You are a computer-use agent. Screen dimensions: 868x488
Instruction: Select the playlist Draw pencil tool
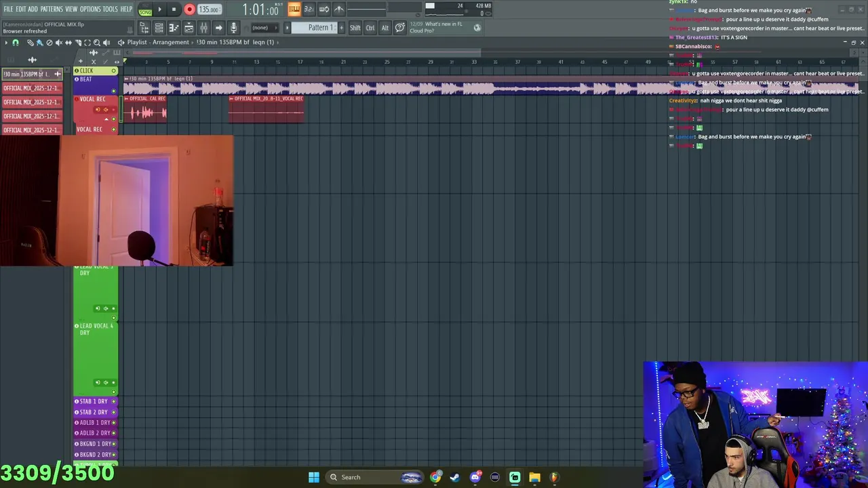[x=31, y=43]
